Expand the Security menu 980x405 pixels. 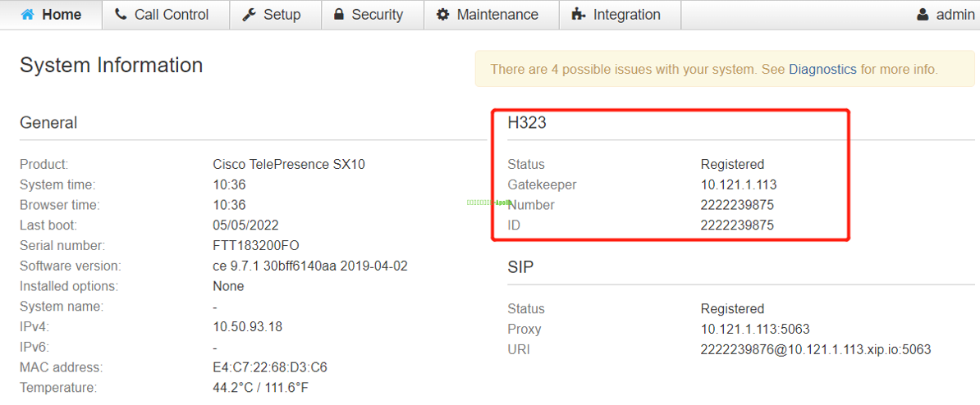coord(377,15)
